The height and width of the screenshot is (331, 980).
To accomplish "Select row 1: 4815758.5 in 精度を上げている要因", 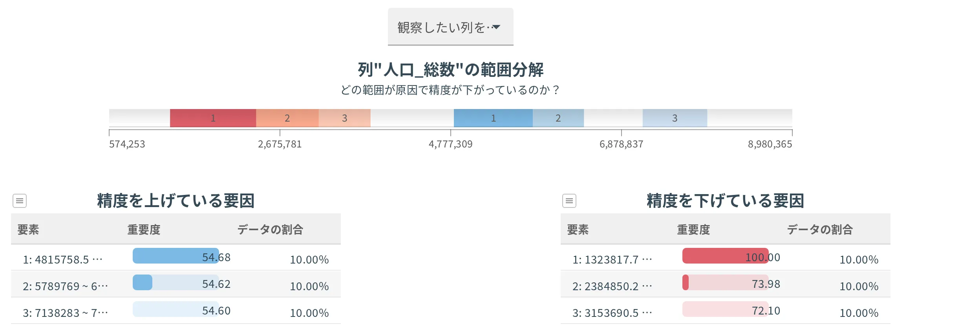I will (176, 258).
